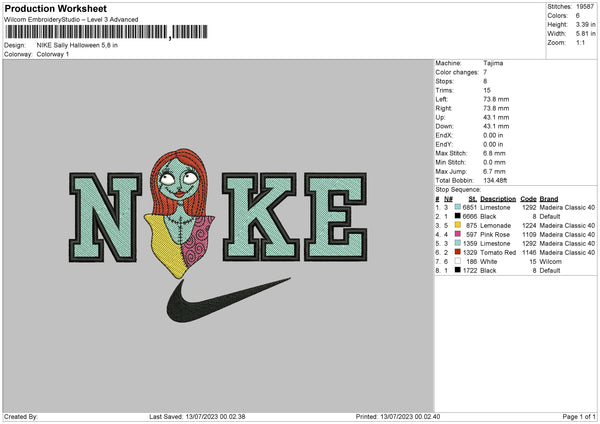Select the Down: label

tap(444, 126)
